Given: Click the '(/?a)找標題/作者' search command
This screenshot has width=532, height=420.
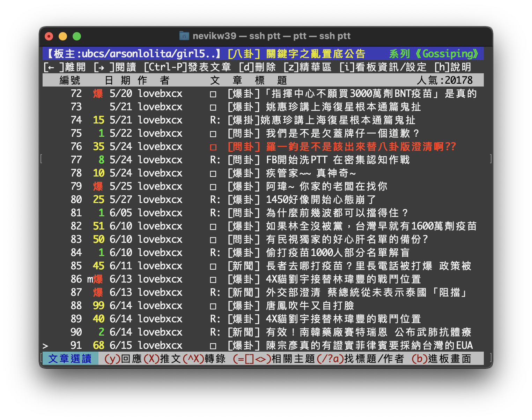Looking at the screenshot, I should coord(361,359).
